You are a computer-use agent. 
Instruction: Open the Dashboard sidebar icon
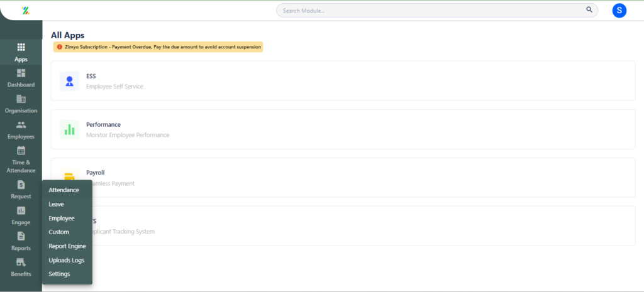point(21,73)
